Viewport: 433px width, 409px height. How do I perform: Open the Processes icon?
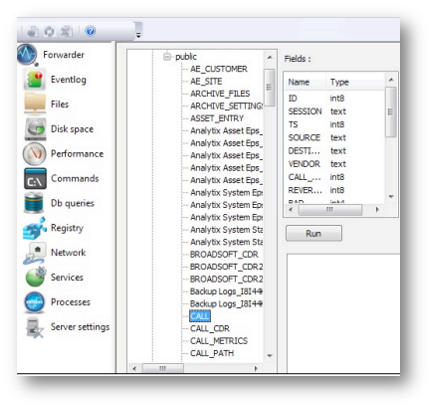pyautogui.click(x=34, y=302)
